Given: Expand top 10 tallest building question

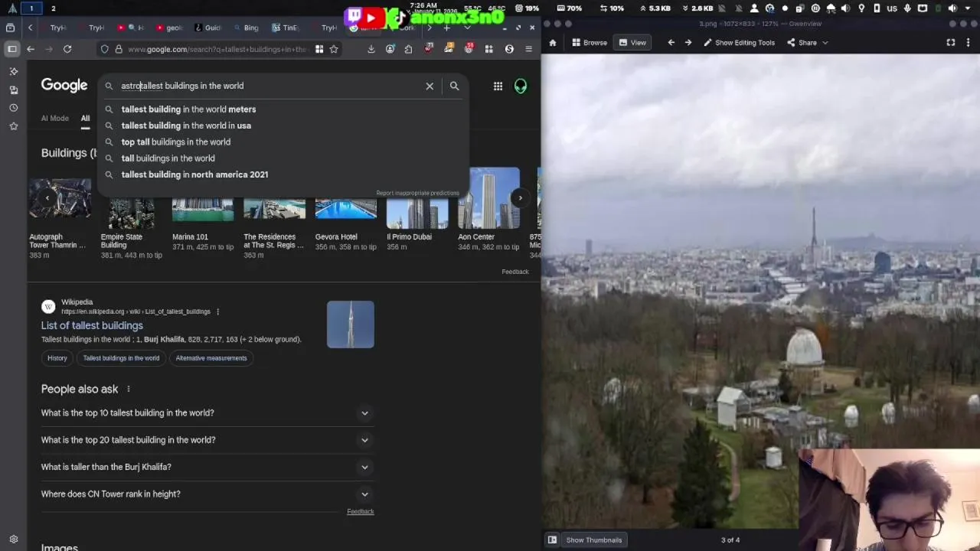Looking at the screenshot, I should [207, 412].
